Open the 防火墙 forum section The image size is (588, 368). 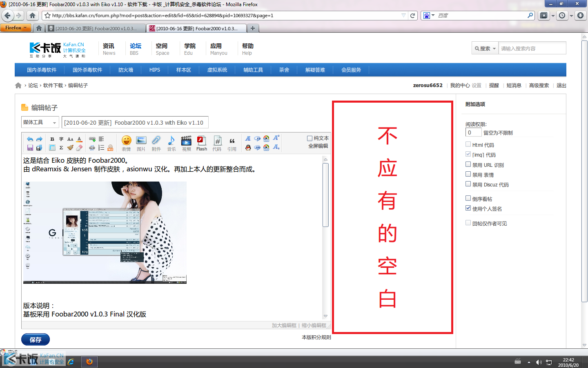pyautogui.click(x=126, y=70)
